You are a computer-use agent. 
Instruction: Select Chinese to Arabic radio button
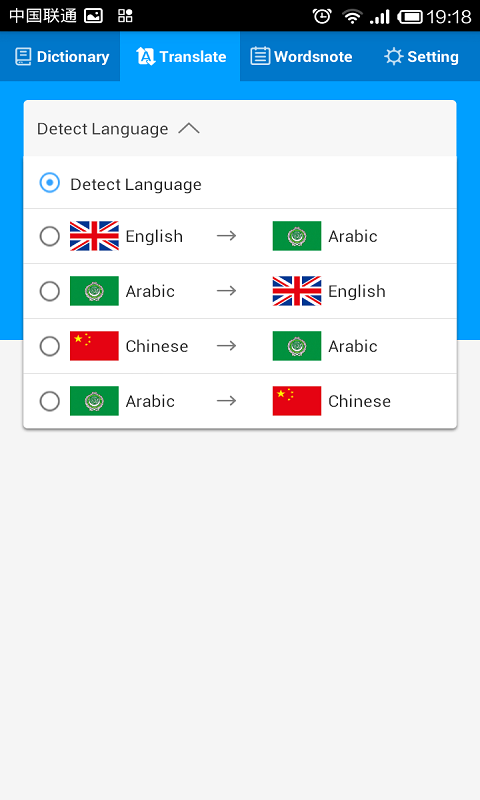[x=49, y=346]
